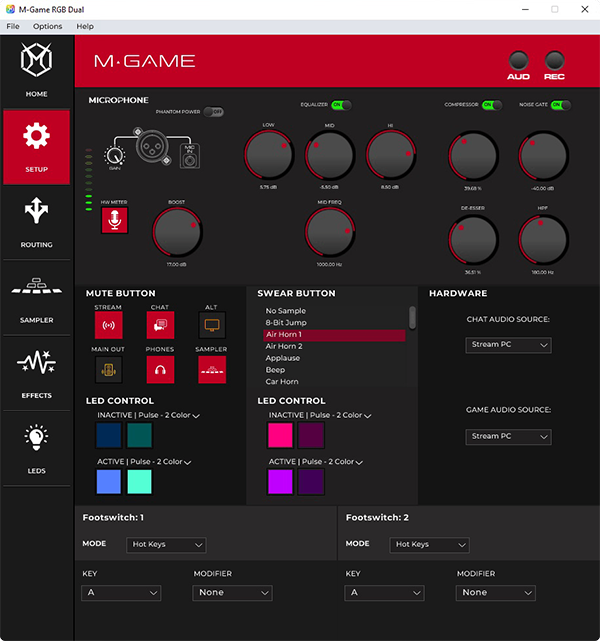Open the File menu
600x641 pixels.
click(13, 26)
